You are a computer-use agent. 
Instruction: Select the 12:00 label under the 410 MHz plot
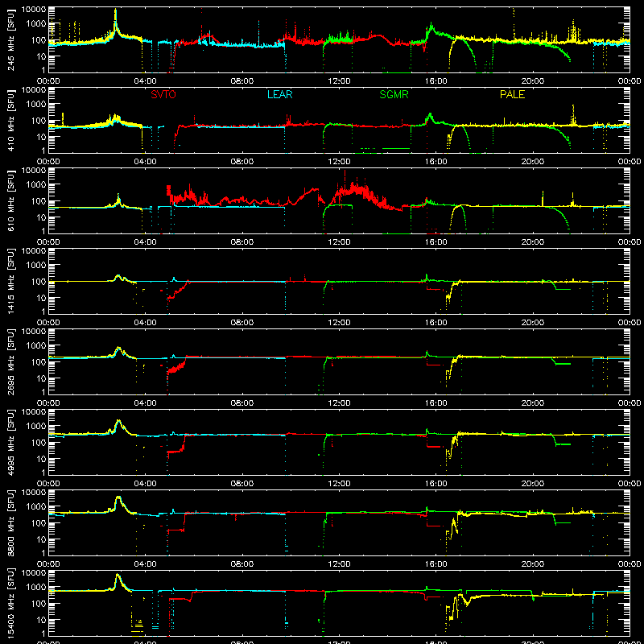coord(339,162)
